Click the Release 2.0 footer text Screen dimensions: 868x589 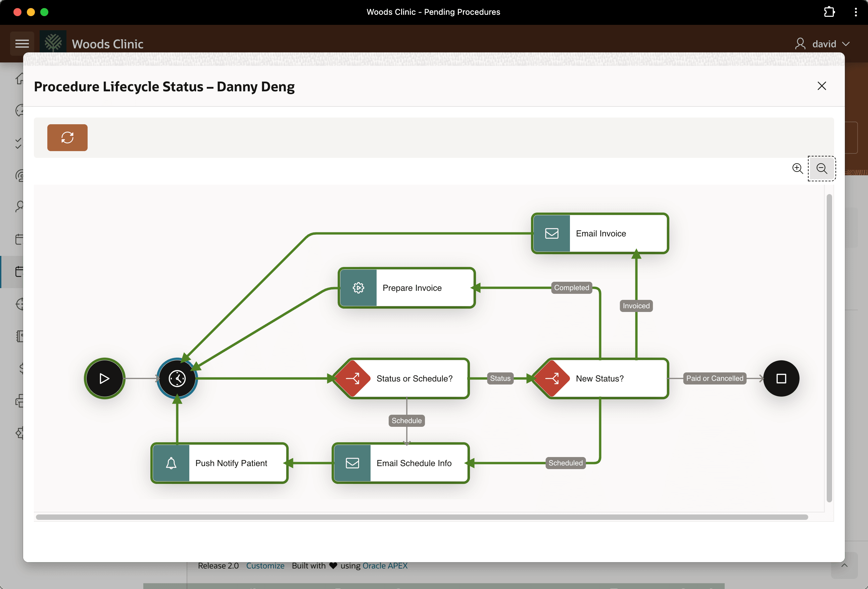click(x=218, y=566)
